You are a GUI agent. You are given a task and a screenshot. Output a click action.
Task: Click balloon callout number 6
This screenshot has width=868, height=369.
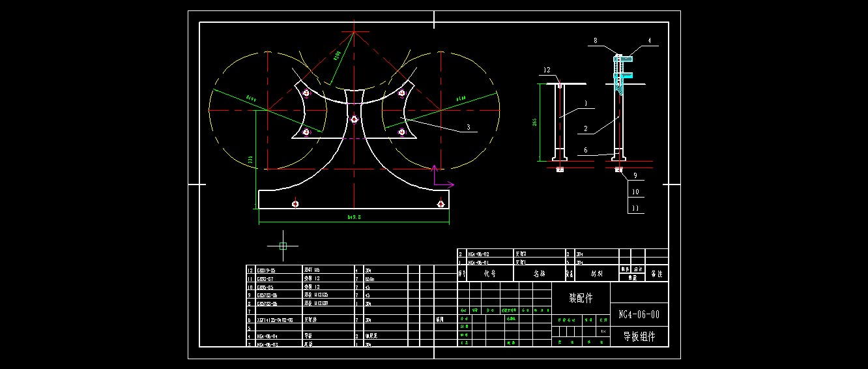[585, 150]
